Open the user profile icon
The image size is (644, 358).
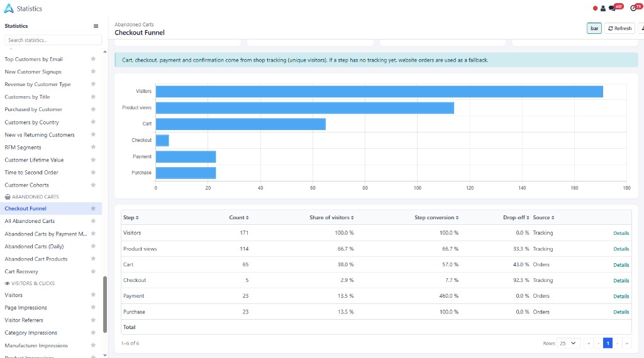click(603, 8)
